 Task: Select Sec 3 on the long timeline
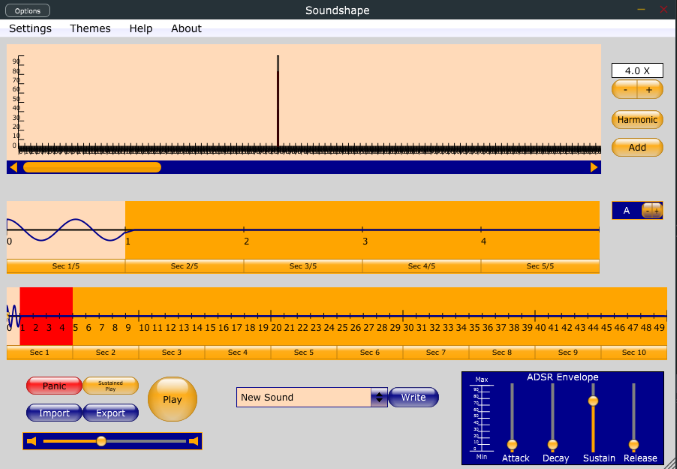(x=171, y=352)
